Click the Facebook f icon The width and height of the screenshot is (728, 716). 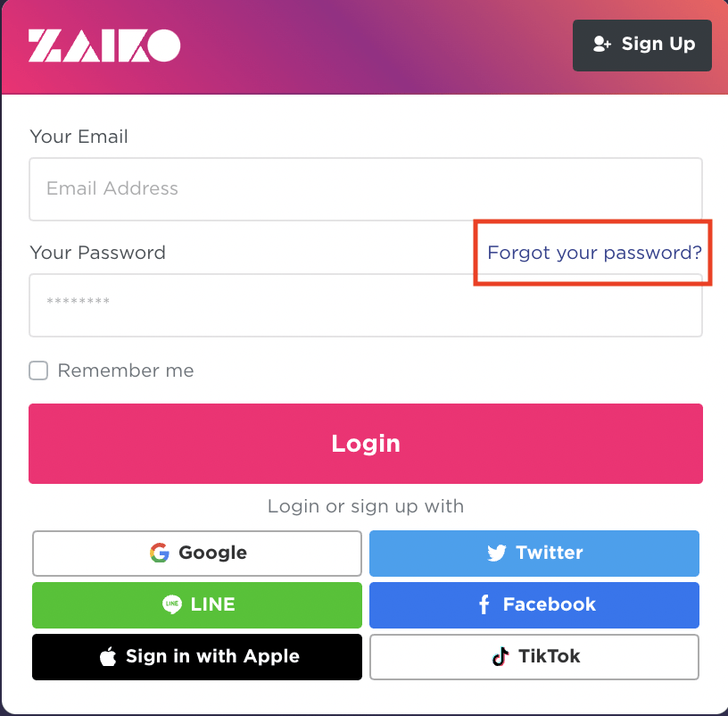[x=484, y=604]
